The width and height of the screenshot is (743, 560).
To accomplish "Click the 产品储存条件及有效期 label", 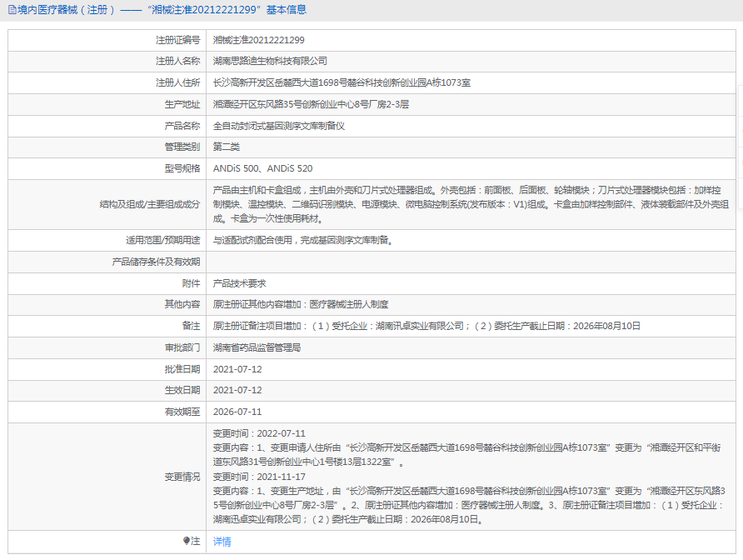I will tap(156, 262).
